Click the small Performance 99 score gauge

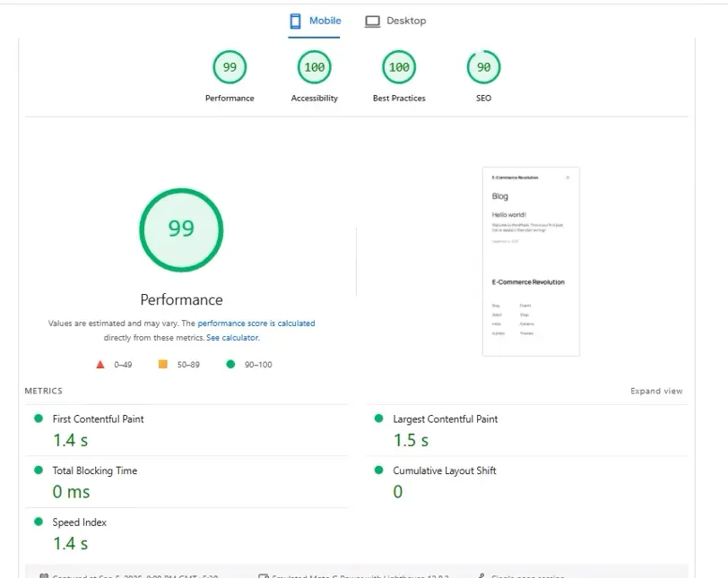coord(230,67)
